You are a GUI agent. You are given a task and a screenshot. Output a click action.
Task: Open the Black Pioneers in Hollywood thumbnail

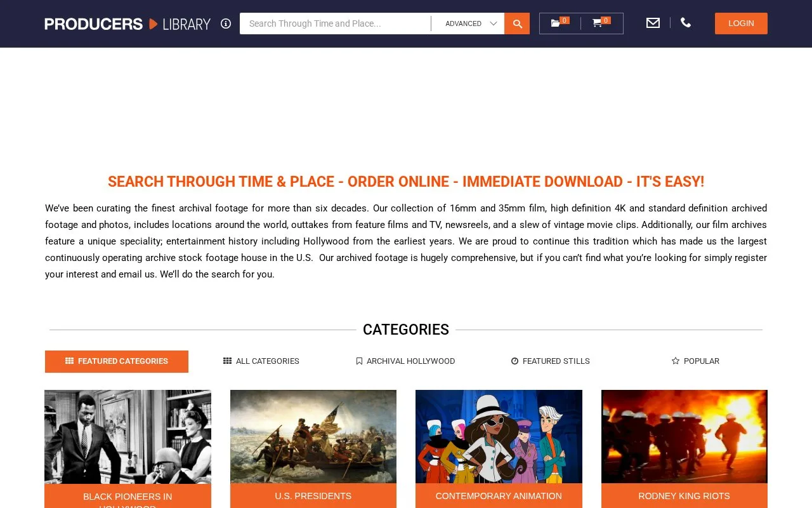click(128, 437)
